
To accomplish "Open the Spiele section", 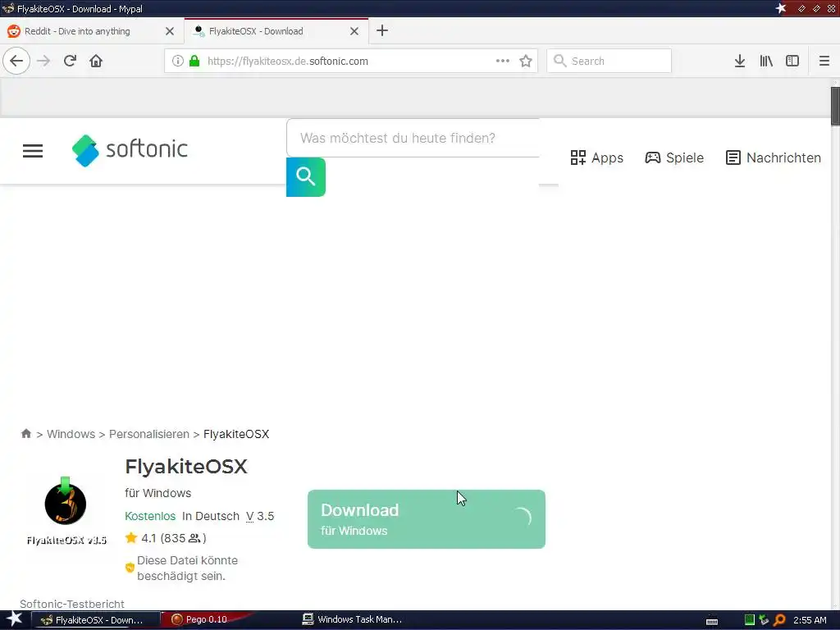I will pyautogui.click(x=674, y=157).
